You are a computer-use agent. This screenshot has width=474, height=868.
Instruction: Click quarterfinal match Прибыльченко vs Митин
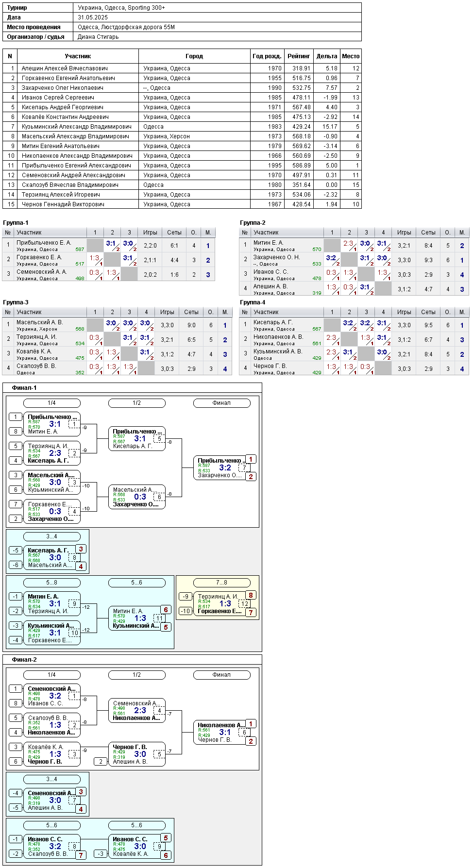pos(51,424)
